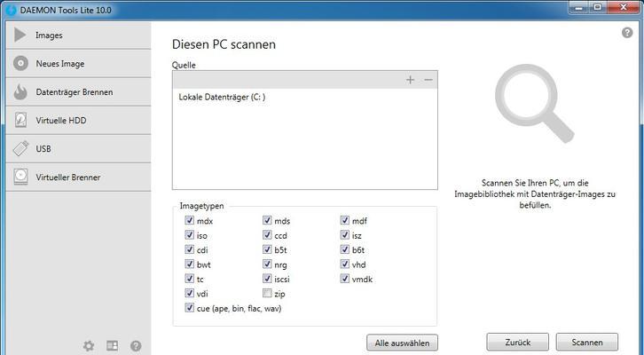Viewport: 644px width, 355px height.
Task: Minimize the DAEMON Tools window
Action: 579,7
